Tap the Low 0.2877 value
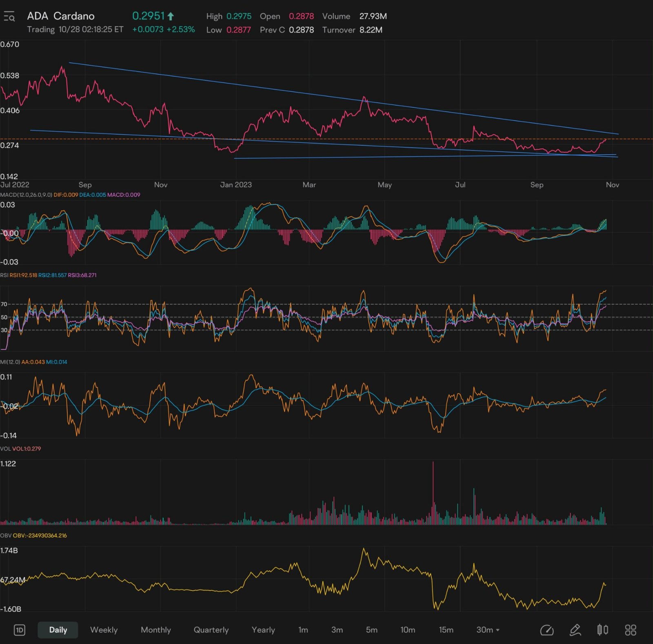The height and width of the screenshot is (644, 653). coord(238,30)
